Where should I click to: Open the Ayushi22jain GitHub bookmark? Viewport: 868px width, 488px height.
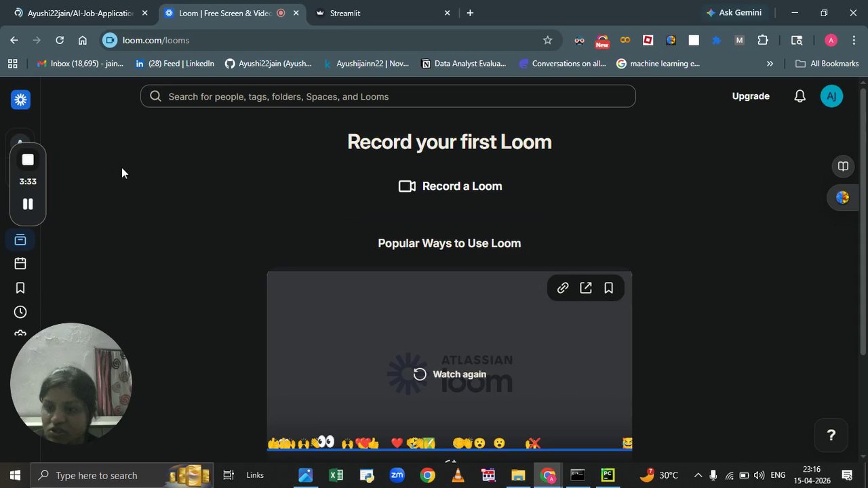[x=269, y=64]
